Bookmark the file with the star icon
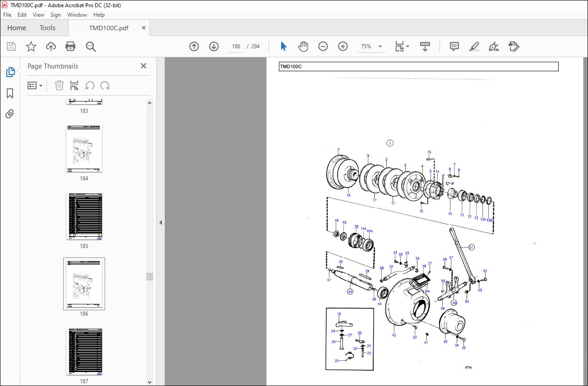The image size is (588, 386). pos(31,46)
